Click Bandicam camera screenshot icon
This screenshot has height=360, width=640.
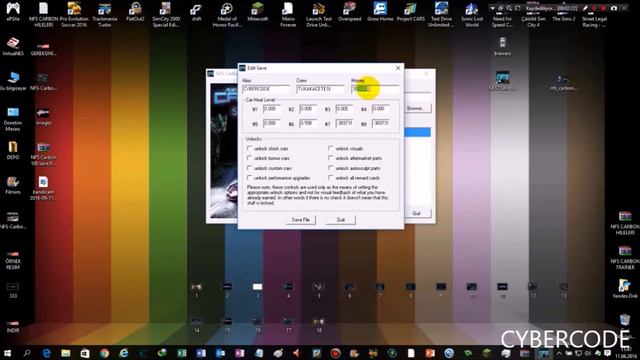(614, 8)
